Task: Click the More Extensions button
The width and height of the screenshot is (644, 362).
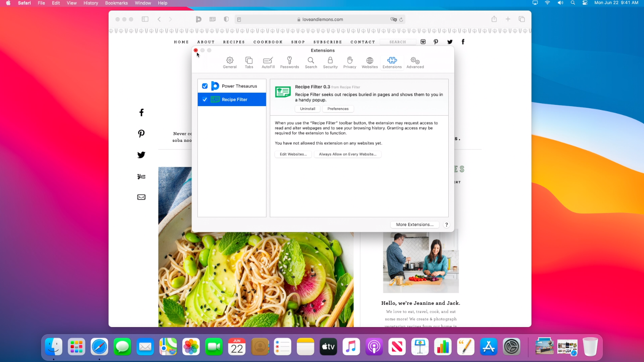Action: point(414,224)
